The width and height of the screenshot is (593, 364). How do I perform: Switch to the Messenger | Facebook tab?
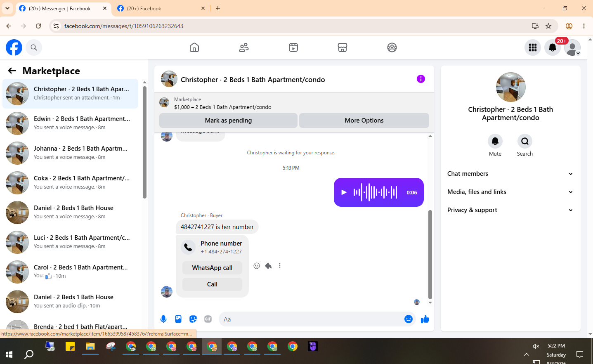coord(63,8)
